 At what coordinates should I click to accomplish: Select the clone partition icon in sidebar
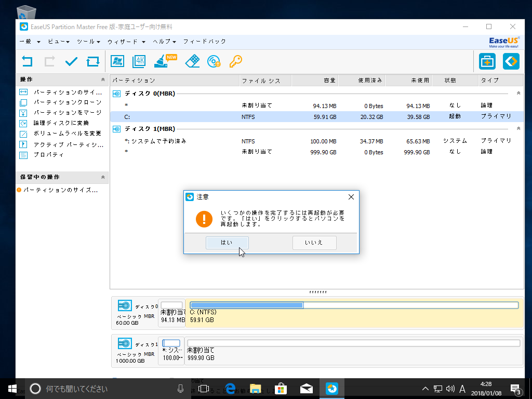coord(23,102)
